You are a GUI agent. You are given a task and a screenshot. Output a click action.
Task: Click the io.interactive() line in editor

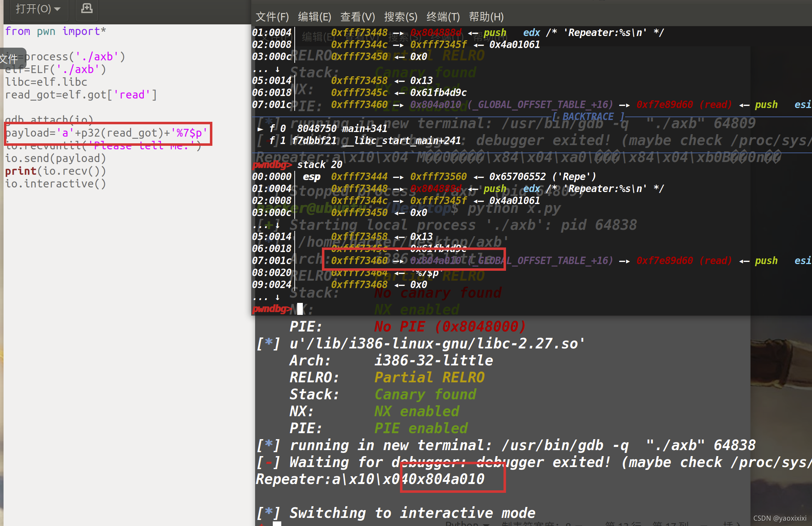(x=55, y=184)
